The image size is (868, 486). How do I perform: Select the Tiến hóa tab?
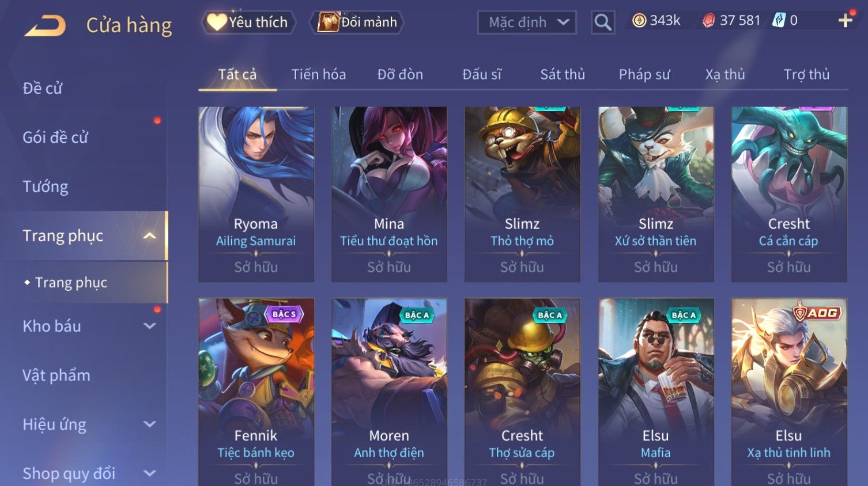(319, 74)
